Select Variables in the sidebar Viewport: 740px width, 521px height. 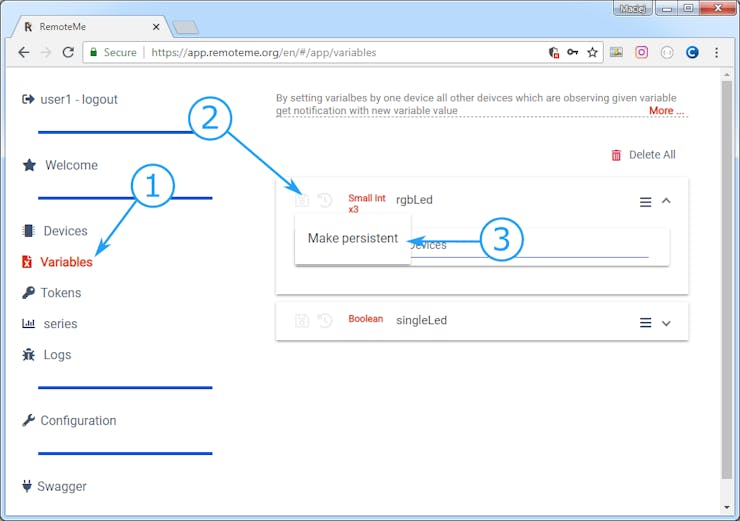[x=66, y=262]
